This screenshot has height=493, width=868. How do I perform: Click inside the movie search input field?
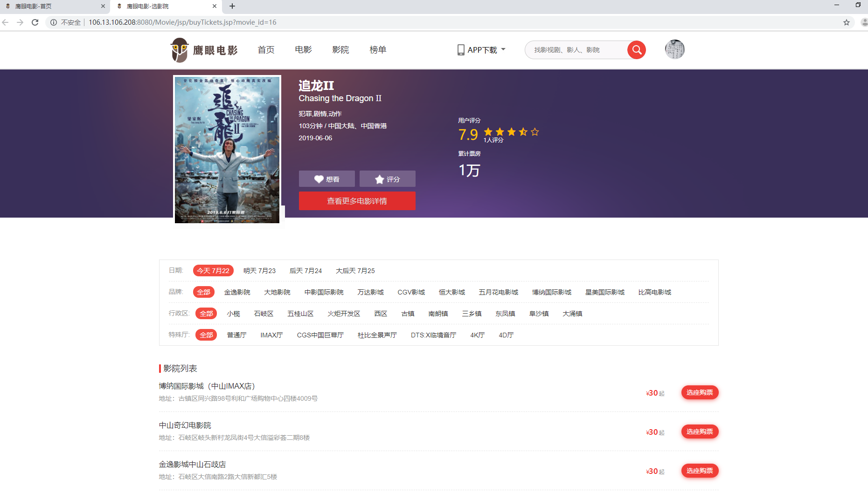coord(574,49)
